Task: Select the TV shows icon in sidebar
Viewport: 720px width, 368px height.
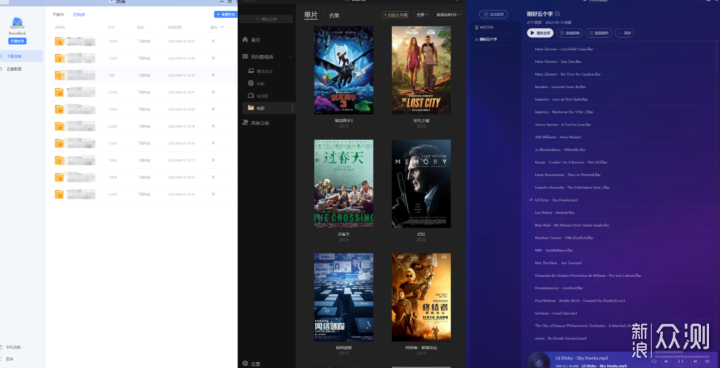Action: click(x=251, y=96)
